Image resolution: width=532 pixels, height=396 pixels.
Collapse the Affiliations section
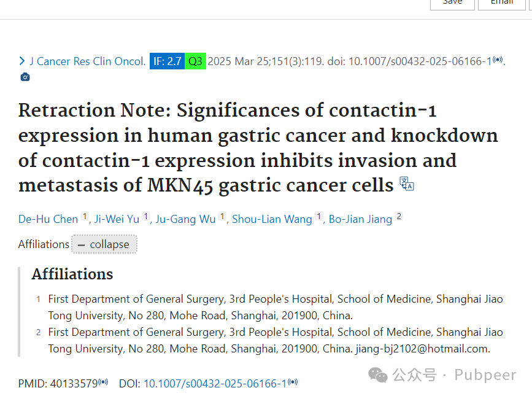tap(104, 244)
